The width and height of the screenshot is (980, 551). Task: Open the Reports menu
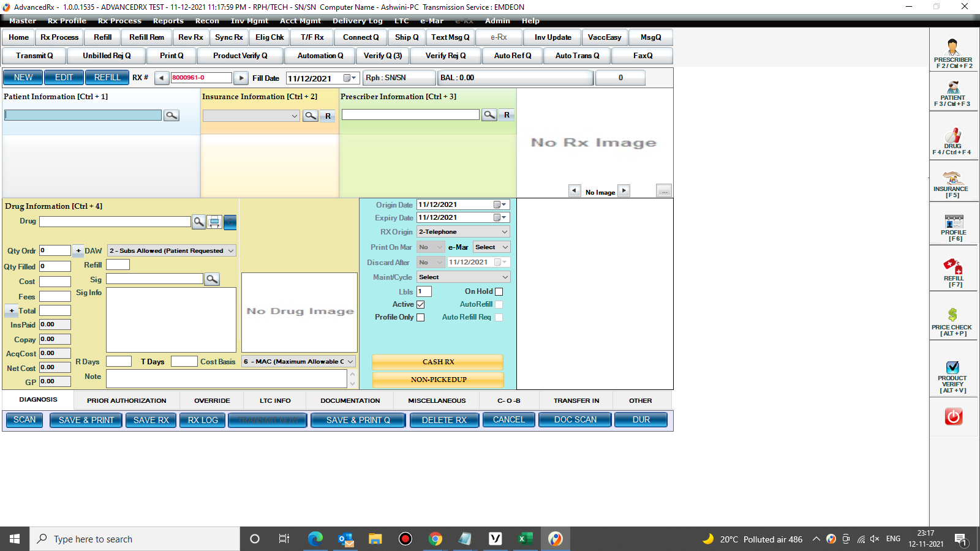(168, 20)
